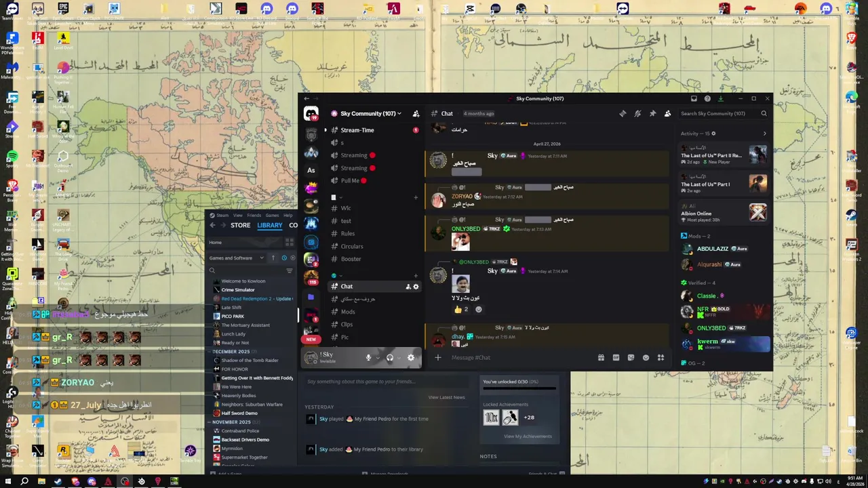The height and width of the screenshot is (488, 868).
Task: Open Steam Games menu
Action: [x=272, y=216]
